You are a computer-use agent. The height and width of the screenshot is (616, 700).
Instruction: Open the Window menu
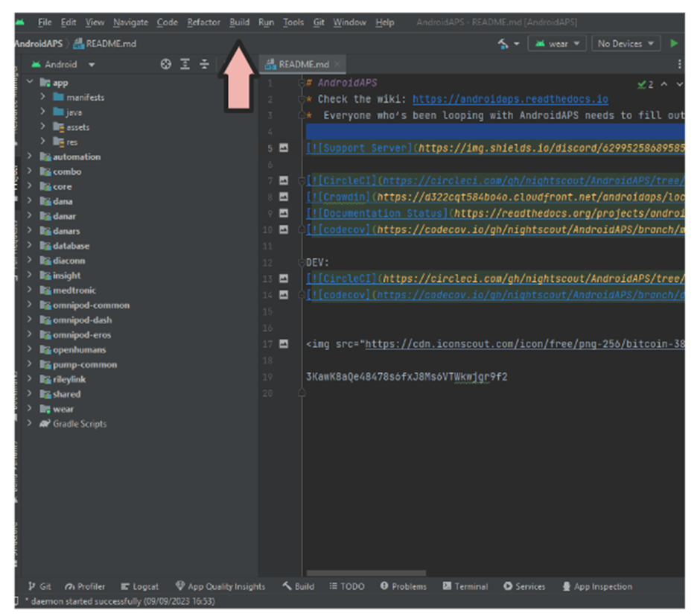point(349,22)
